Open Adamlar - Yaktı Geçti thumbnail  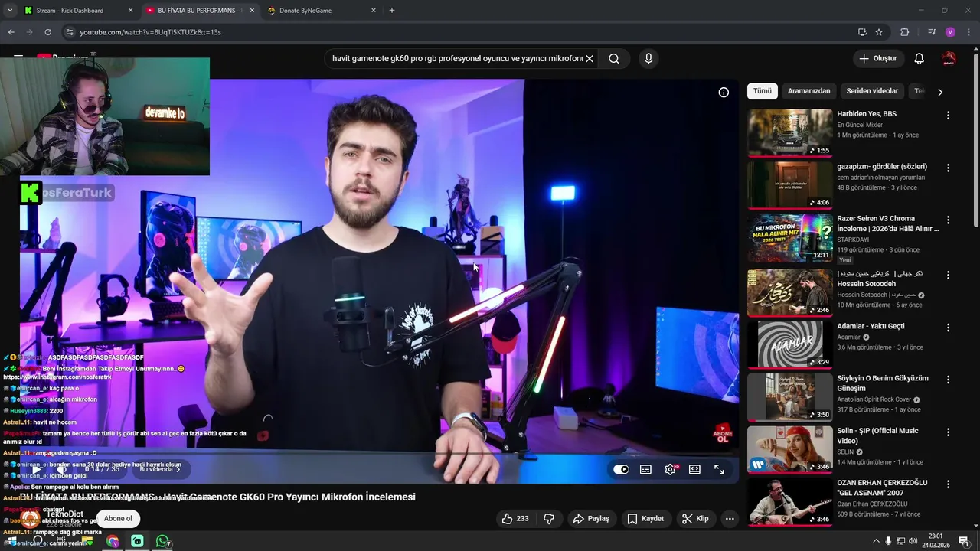pos(789,344)
